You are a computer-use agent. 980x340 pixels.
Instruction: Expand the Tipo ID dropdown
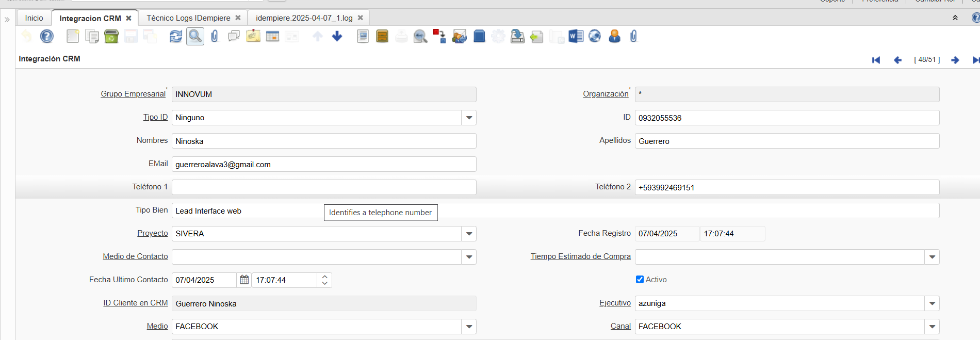pos(469,118)
